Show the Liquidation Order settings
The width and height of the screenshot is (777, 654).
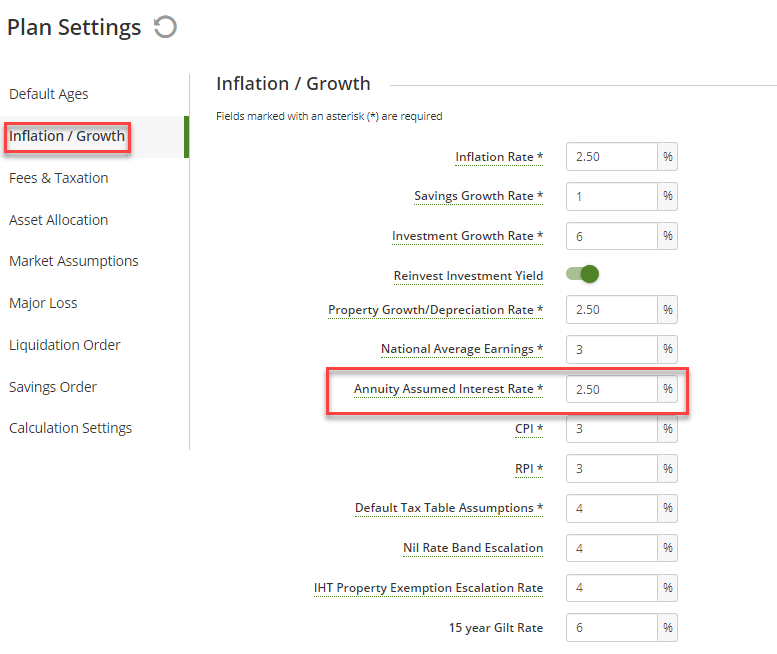pyautogui.click(x=65, y=345)
